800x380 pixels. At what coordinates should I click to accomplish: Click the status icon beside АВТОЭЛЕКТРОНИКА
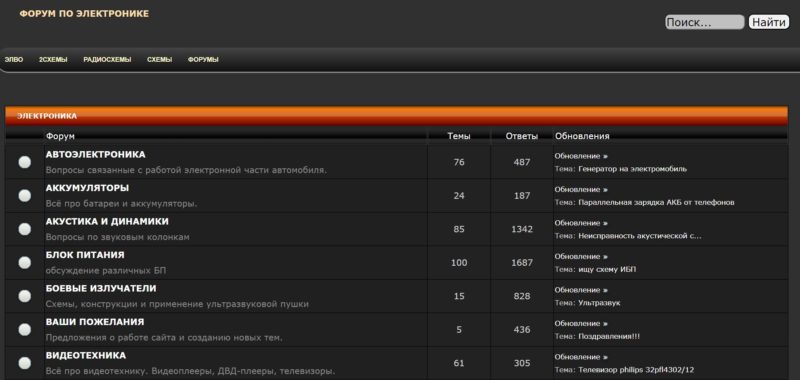[x=24, y=162]
